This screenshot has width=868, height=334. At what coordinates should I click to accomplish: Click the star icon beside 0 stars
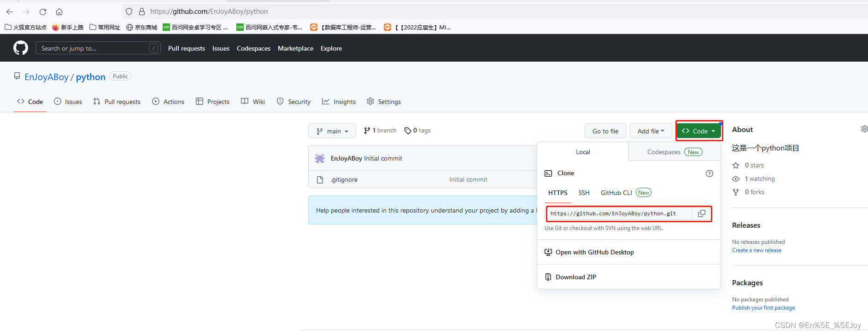click(x=736, y=165)
